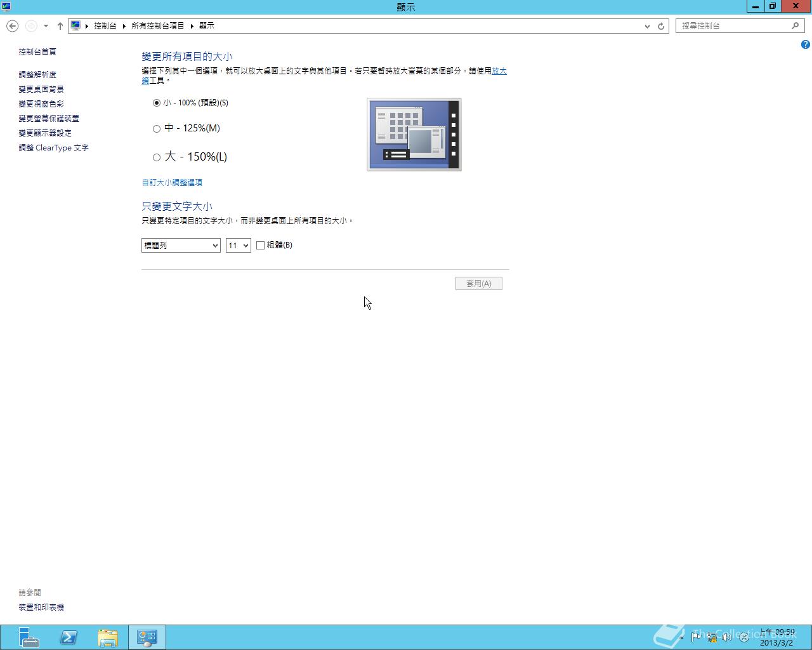Open 裝置和印表機 link

[x=41, y=607]
